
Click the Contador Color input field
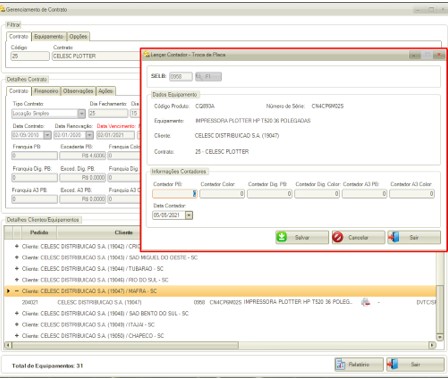tap(222, 194)
